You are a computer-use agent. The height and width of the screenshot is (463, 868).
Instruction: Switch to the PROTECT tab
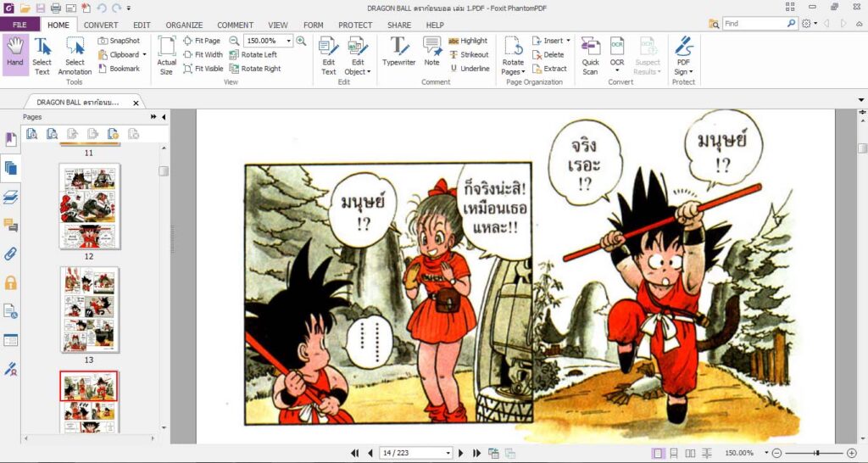355,25
